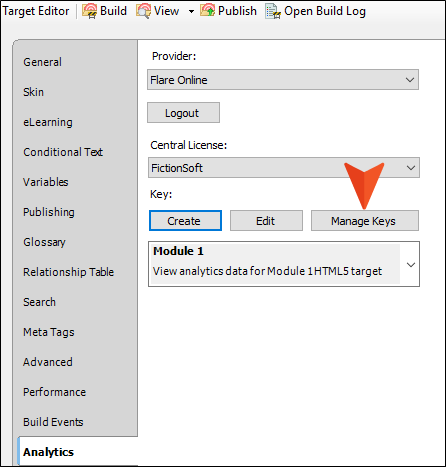This screenshot has height=467, width=446.
Task: Open Build Log icon
Action: [273, 11]
